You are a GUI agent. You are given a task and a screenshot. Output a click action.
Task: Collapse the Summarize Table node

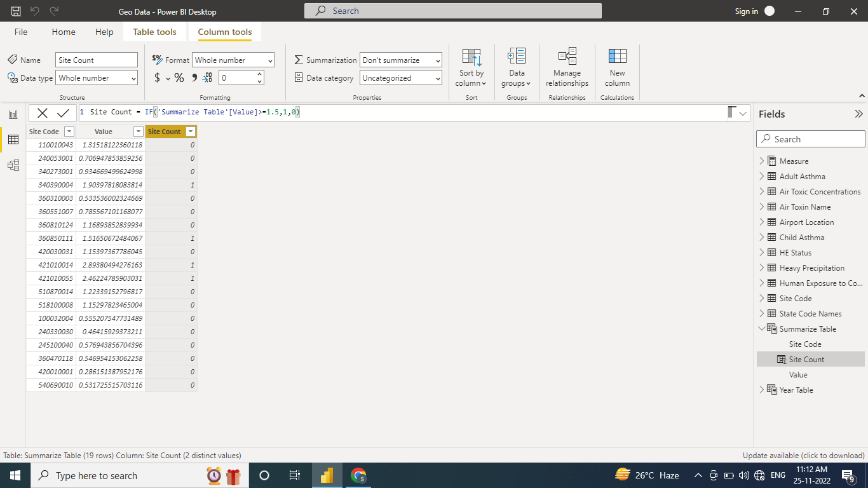point(763,329)
